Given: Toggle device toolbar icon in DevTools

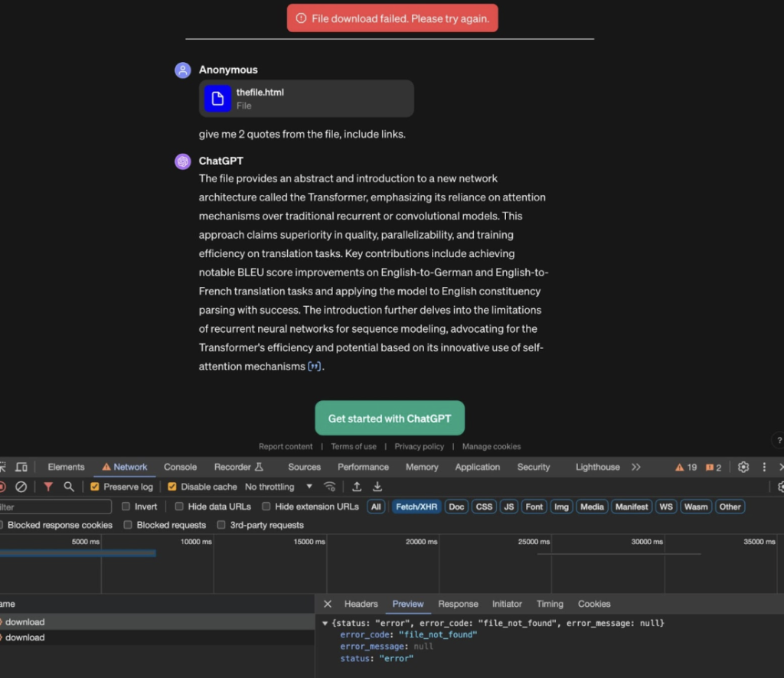Looking at the screenshot, I should click(x=21, y=467).
